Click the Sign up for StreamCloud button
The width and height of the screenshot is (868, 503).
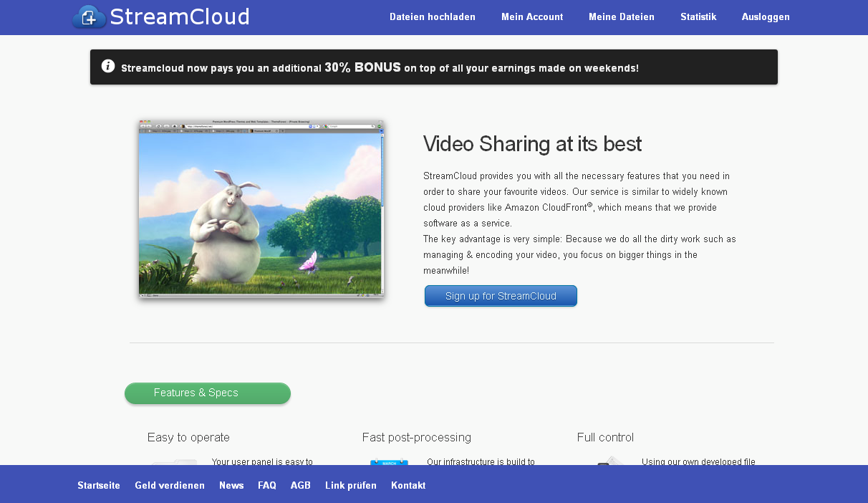(501, 296)
